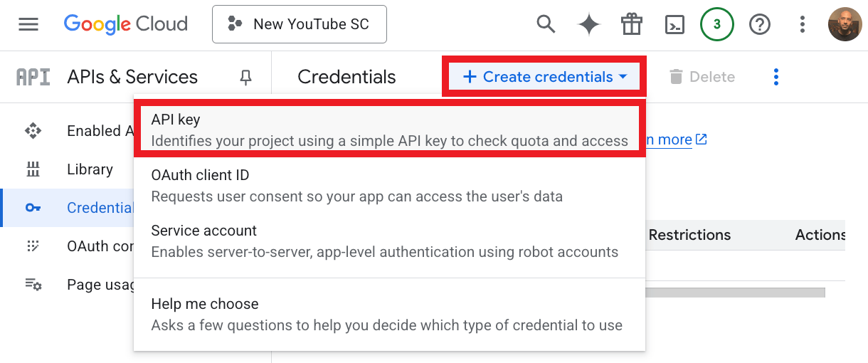Open the New YouTube SC project picker

pyautogui.click(x=300, y=24)
